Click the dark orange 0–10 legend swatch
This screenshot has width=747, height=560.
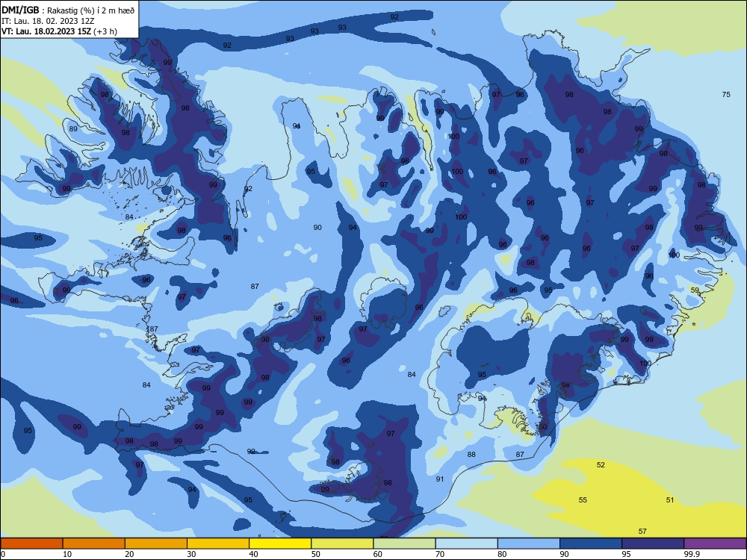(x=31, y=544)
